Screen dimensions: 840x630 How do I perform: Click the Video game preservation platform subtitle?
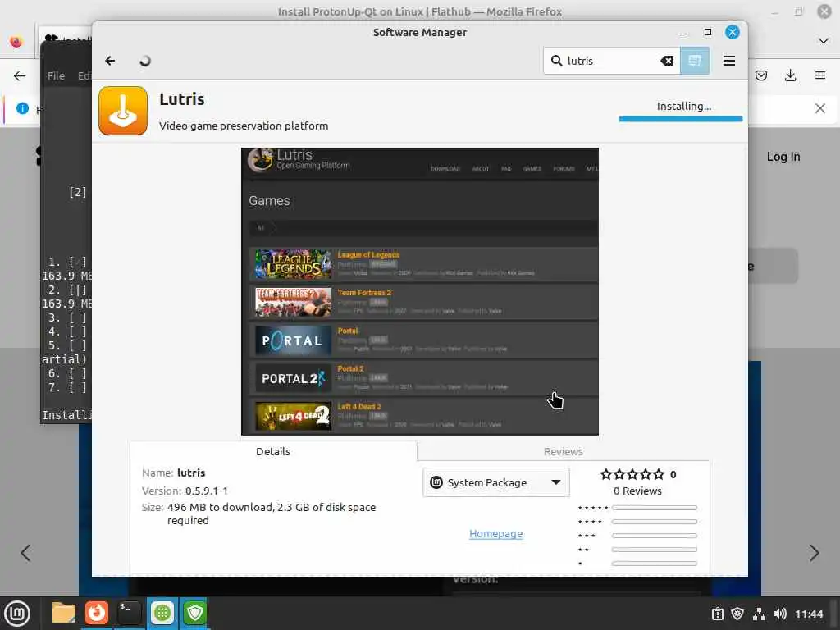[x=244, y=126]
